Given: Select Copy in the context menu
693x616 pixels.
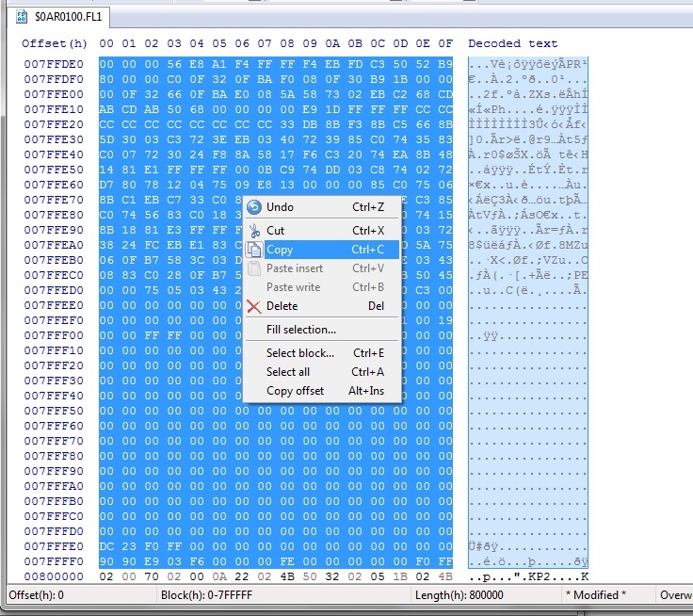Looking at the screenshot, I should (323, 250).
